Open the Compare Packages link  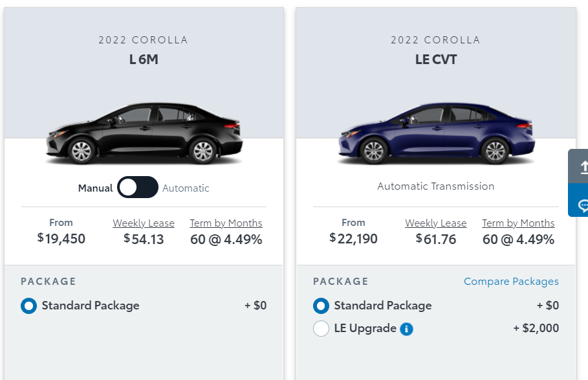pyautogui.click(x=511, y=282)
